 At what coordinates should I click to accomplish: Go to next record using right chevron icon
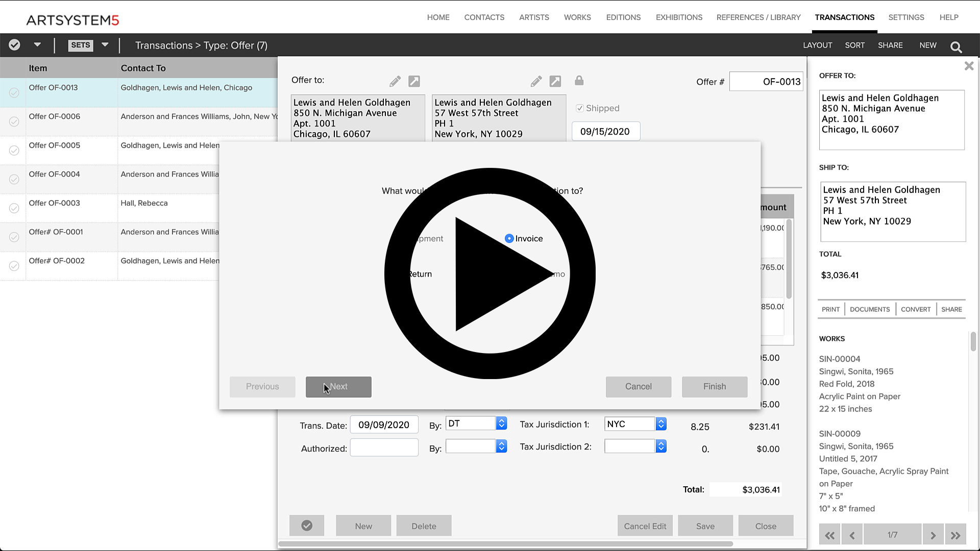[x=933, y=534]
